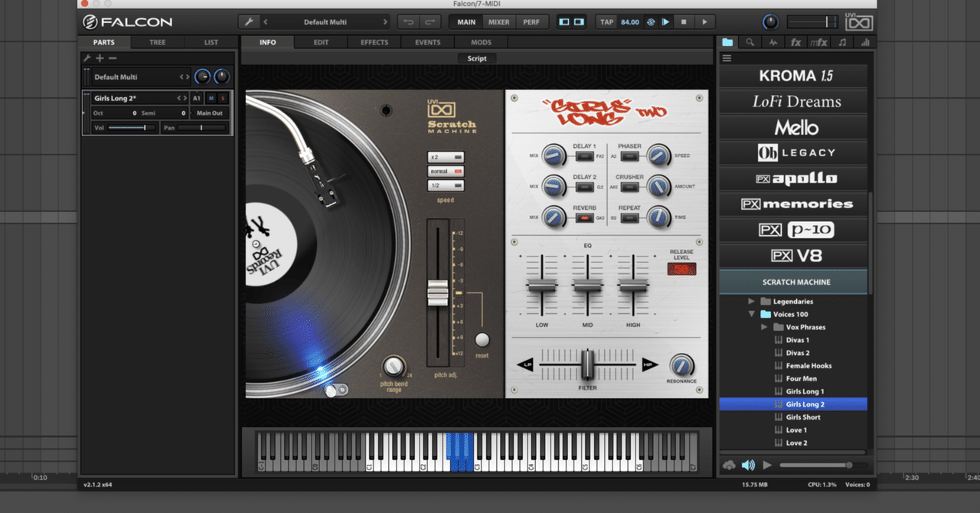
Task: Click the RESONANCE knob
Action: (681, 364)
